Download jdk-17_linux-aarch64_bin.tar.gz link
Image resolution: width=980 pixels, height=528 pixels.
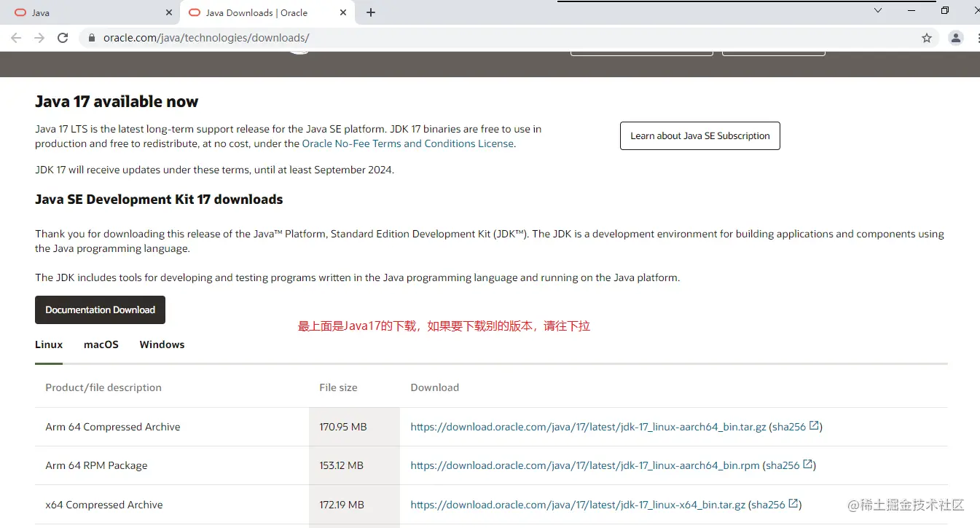coord(588,427)
